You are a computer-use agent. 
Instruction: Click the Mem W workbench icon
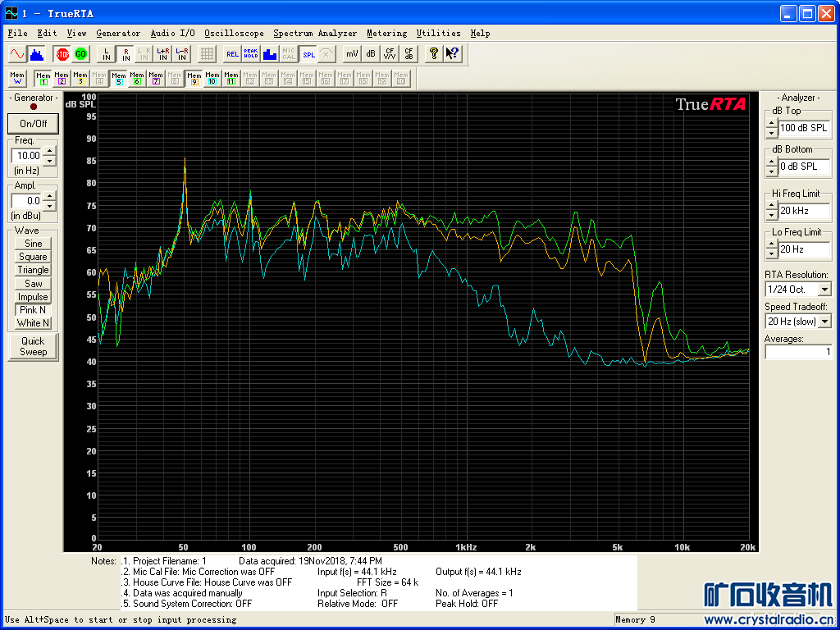coord(17,79)
